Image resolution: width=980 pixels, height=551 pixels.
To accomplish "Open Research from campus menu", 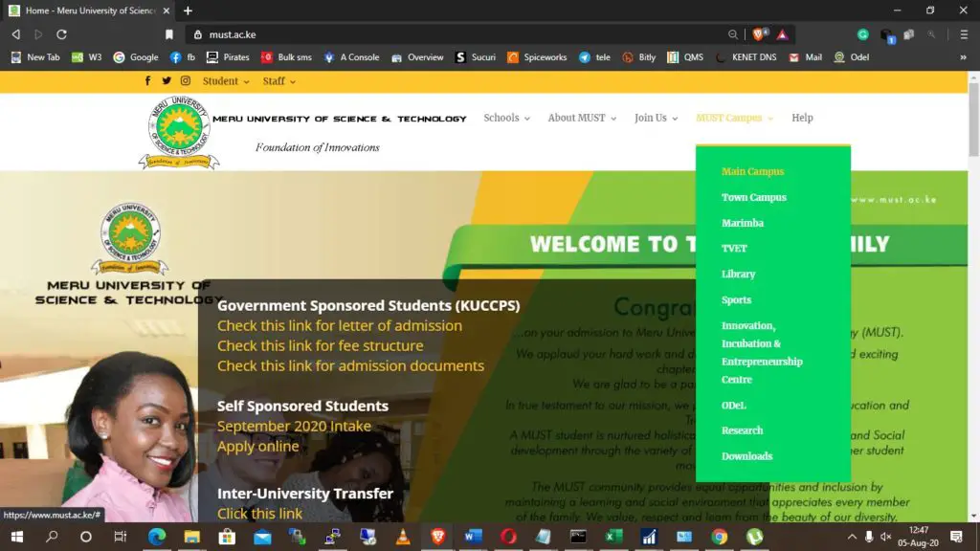I will click(x=742, y=430).
